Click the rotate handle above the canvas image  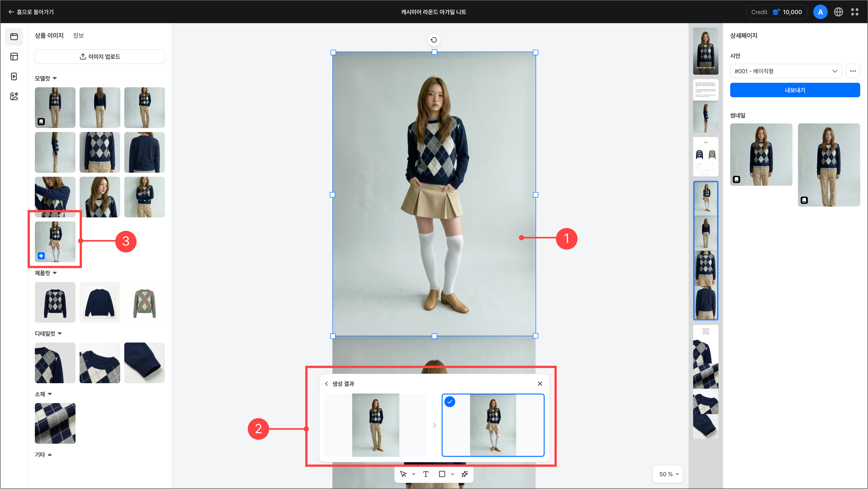click(x=434, y=40)
